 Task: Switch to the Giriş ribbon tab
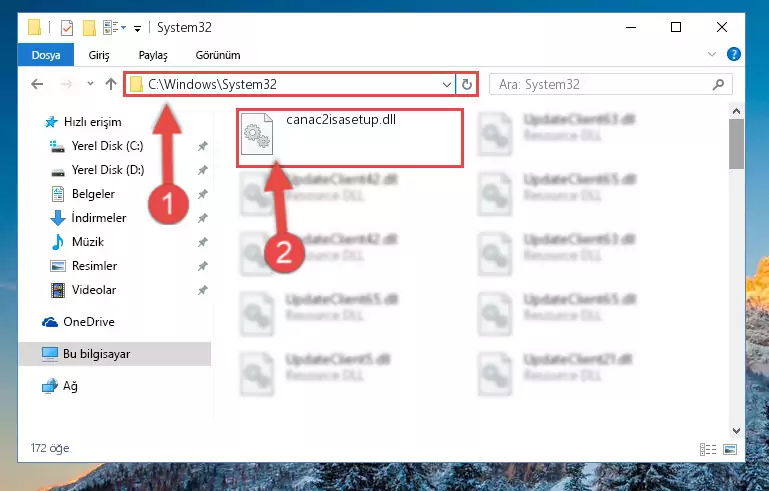coord(99,55)
